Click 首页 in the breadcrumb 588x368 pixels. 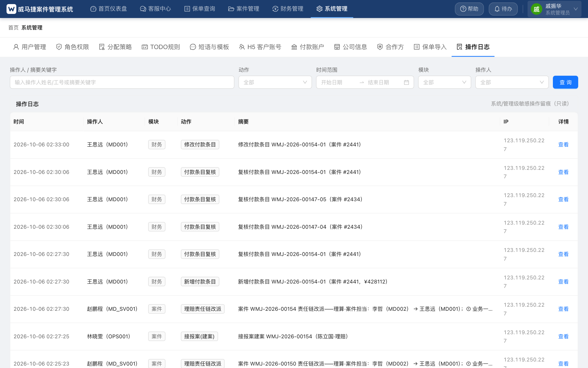point(13,28)
